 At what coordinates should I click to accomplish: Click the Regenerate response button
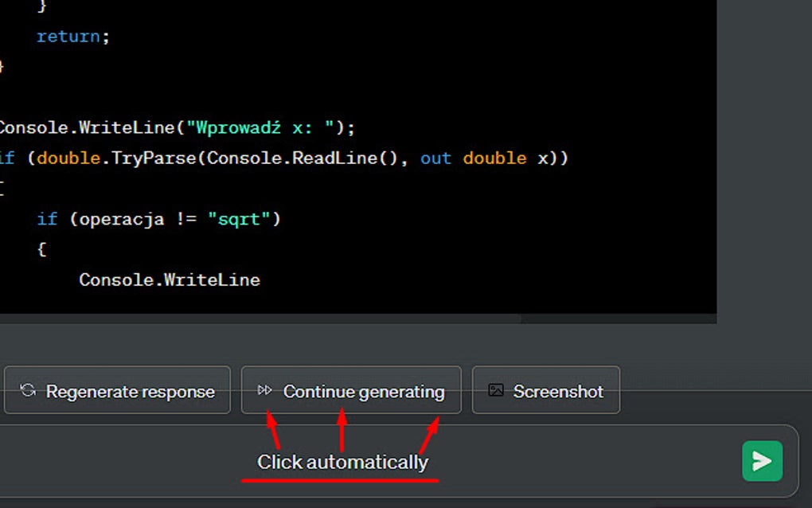116,391
